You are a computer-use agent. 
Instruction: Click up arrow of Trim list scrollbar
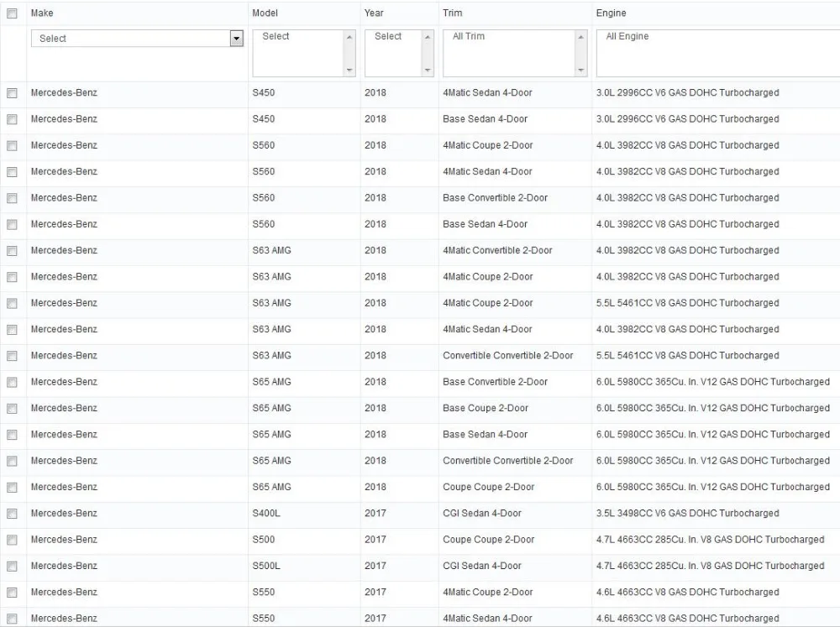tap(580, 37)
